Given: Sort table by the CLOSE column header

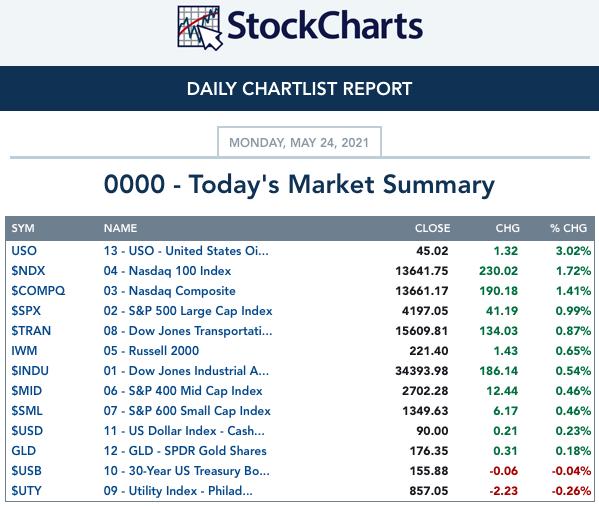Looking at the screenshot, I should tap(432, 228).
